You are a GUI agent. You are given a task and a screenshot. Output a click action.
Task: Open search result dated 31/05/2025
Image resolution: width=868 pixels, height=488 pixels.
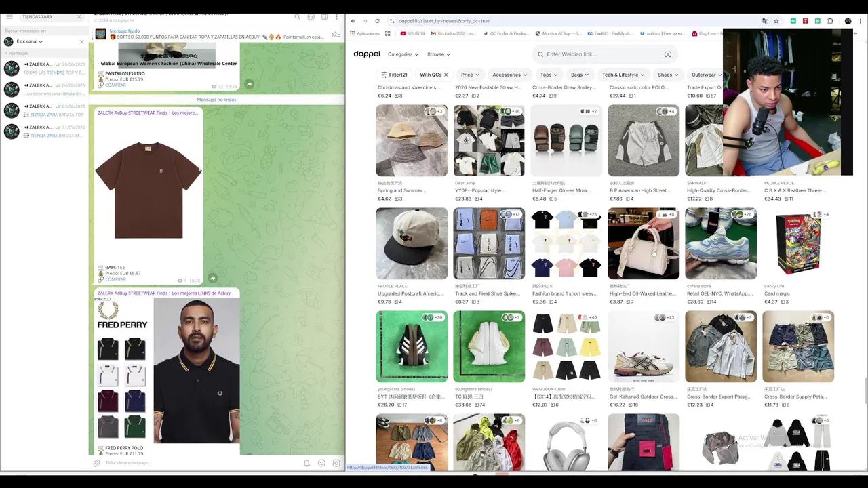44,131
